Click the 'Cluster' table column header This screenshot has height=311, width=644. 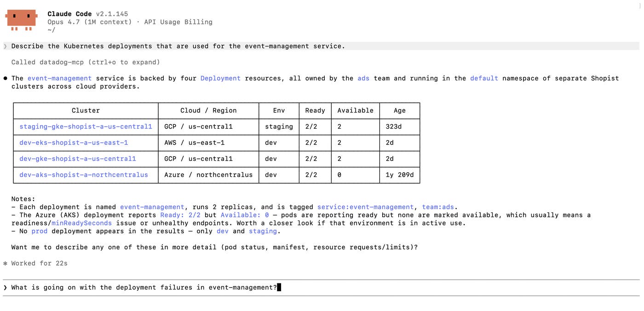[86, 110]
